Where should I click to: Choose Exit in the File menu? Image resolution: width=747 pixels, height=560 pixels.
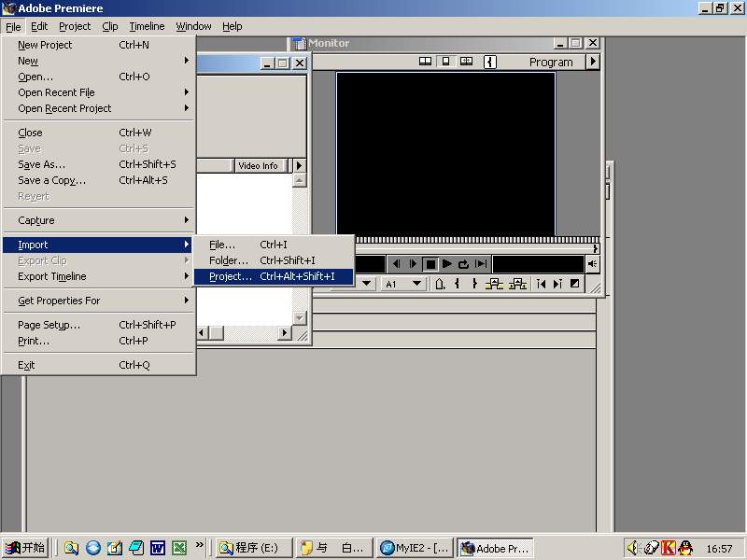pos(99,365)
